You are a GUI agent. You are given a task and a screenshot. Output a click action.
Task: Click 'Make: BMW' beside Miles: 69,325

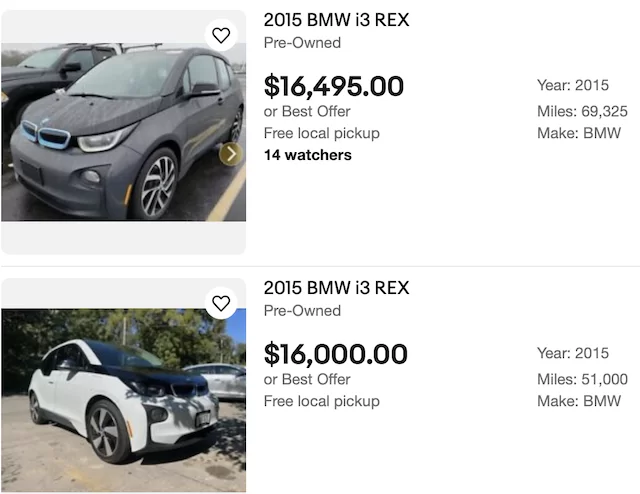579,133
